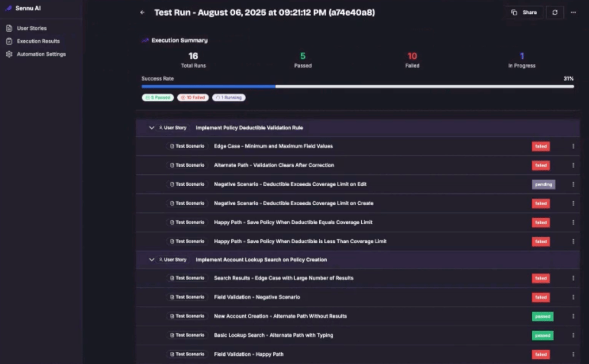
Task: Collapse Implement Policy Deductible Validation Rule story
Action: (151, 128)
